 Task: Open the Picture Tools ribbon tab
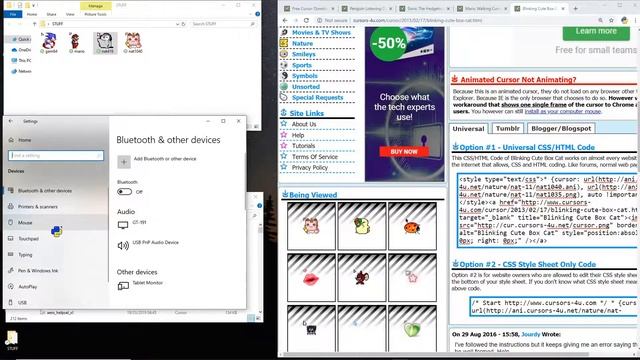tap(96, 14)
